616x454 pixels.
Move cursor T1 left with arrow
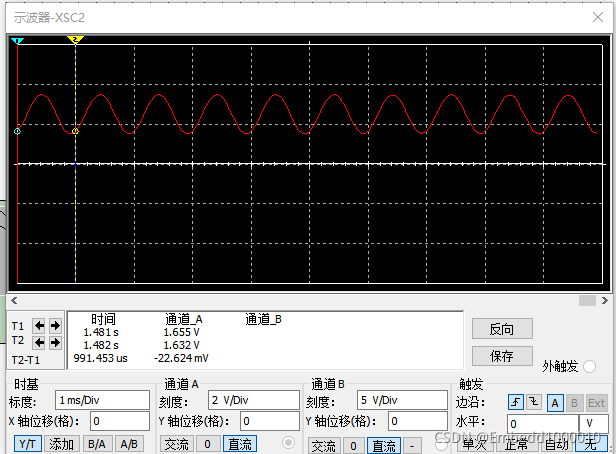coord(39,326)
